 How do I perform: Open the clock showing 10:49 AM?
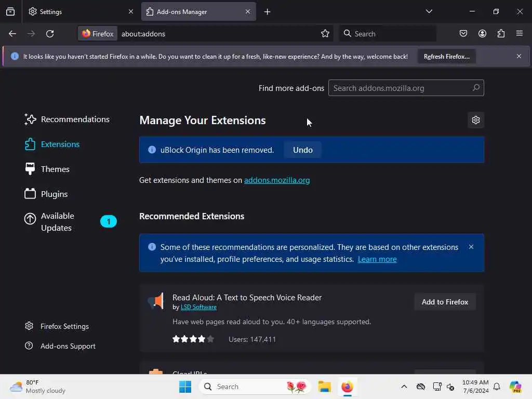(476, 387)
